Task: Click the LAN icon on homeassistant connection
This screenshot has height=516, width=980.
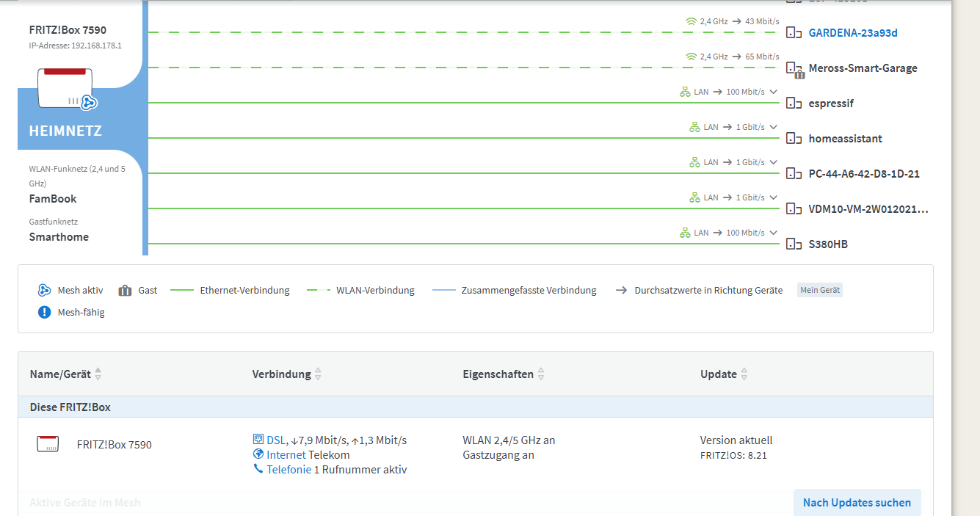Action: 694,127
